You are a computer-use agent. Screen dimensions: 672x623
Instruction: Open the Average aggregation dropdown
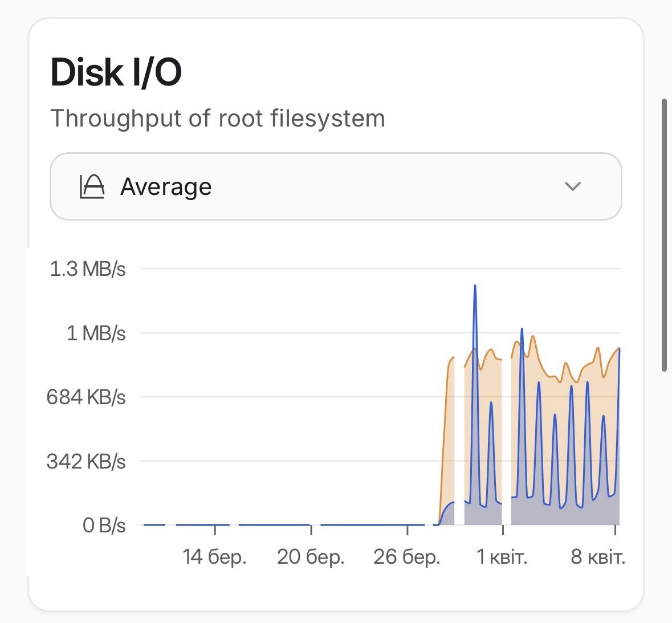[335, 186]
